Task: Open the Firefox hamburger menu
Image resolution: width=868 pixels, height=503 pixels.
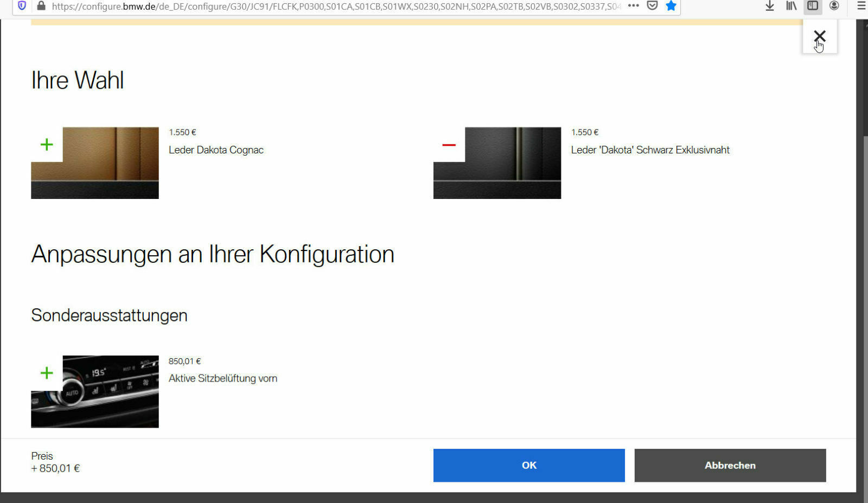Action: [861, 6]
